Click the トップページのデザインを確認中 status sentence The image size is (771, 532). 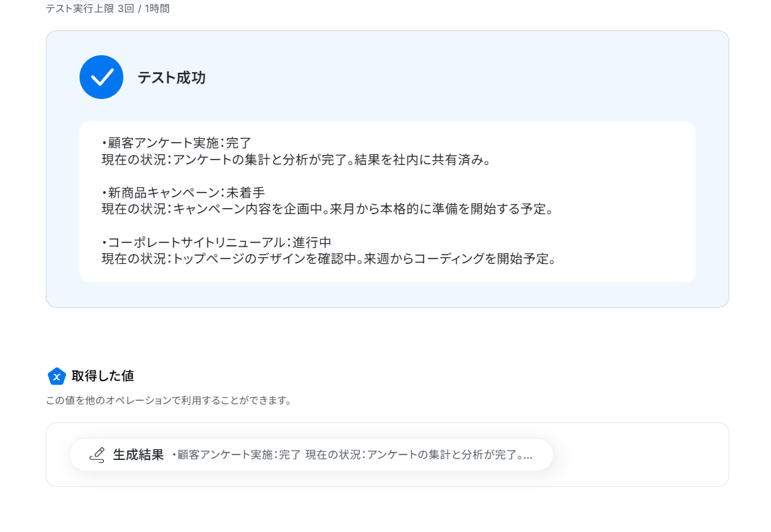click(328, 259)
